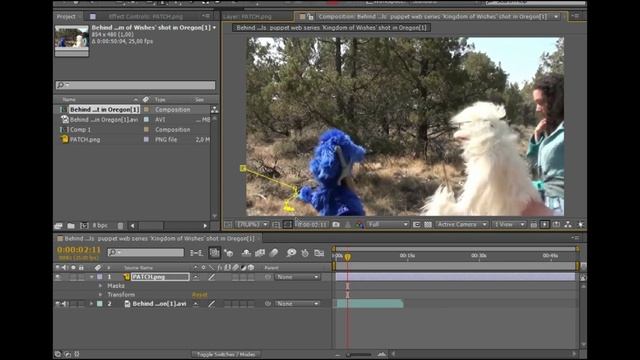Open the composition mini-flowchart icon
640x360 pixels.
[x=196, y=253]
